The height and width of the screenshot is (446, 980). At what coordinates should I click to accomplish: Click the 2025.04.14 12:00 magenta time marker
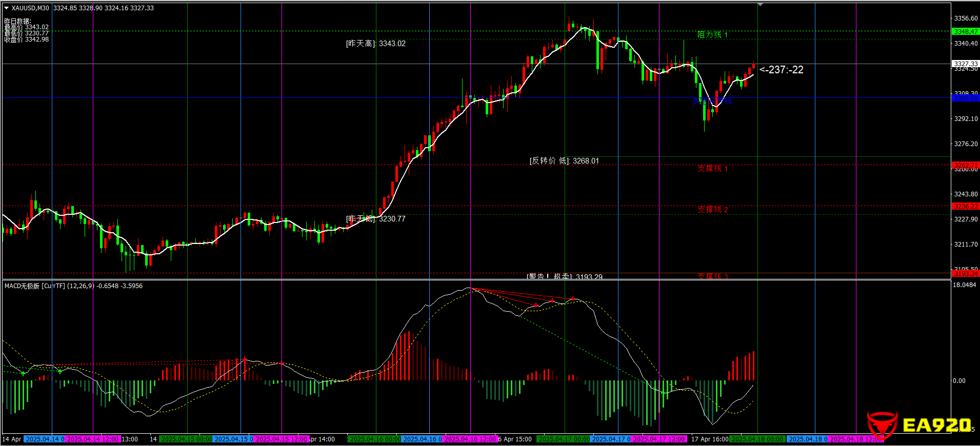pyautogui.click(x=93, y=439)
